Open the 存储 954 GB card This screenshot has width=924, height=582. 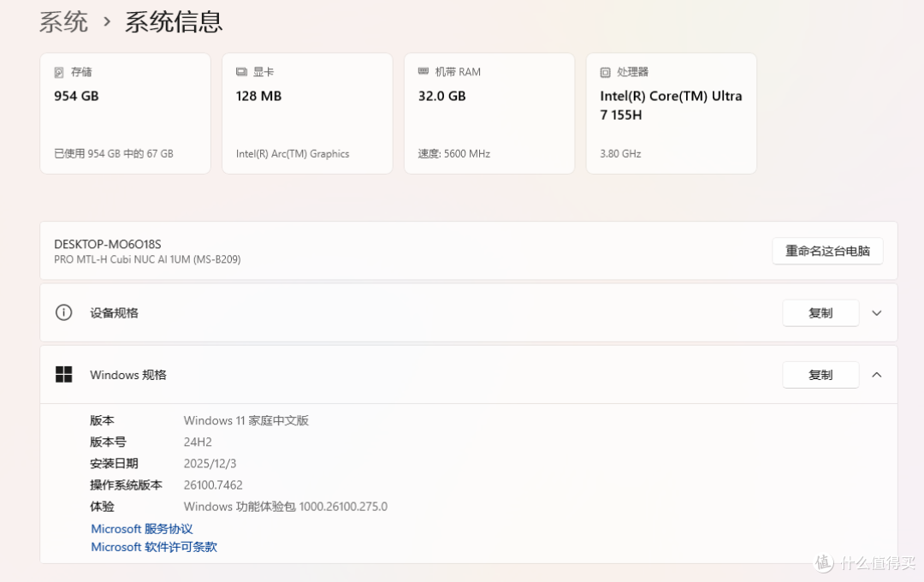(x=125, y=113)
